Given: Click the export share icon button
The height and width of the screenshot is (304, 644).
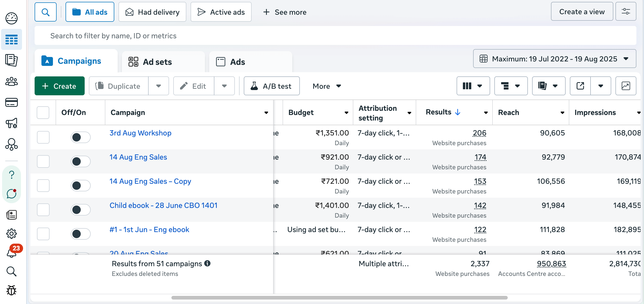Looking at the screenshot, I should pos(580,86).
